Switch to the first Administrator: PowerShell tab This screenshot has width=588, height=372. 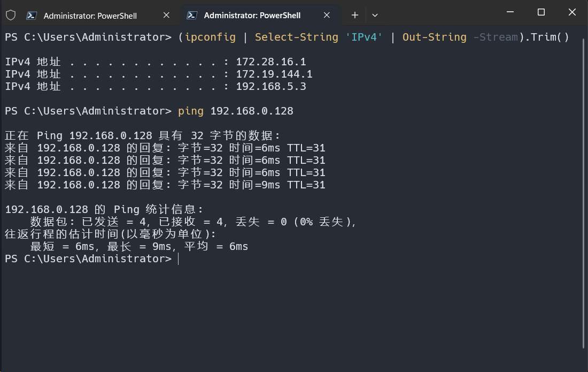[x=90, y=16]
